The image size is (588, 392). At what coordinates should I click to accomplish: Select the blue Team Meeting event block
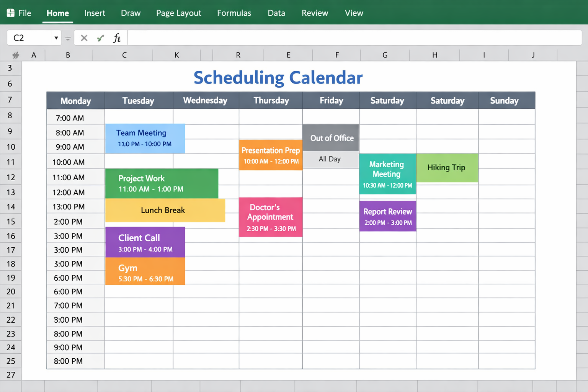tap(145, 138)
